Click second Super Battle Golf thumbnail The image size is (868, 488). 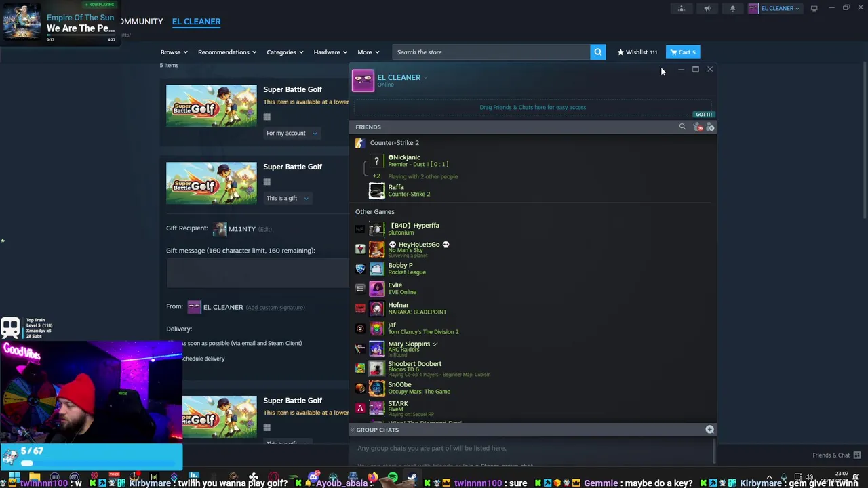pos(212,183)
